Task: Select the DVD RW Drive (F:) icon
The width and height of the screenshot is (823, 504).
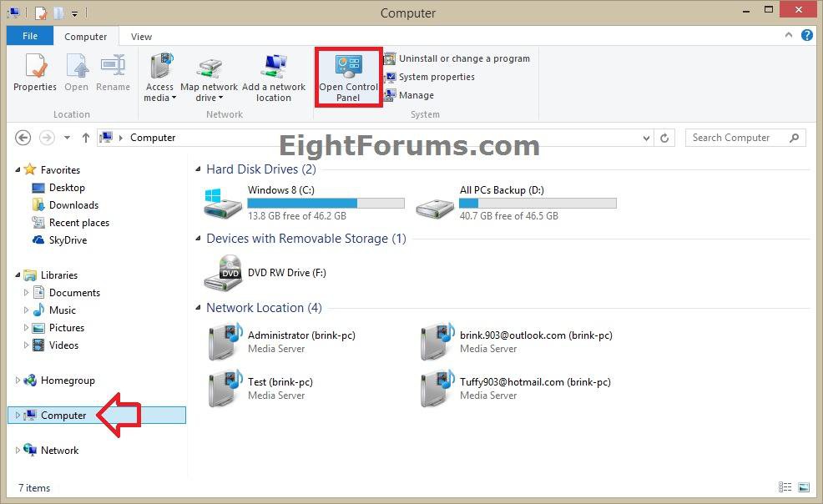Action: coord(223,273)
